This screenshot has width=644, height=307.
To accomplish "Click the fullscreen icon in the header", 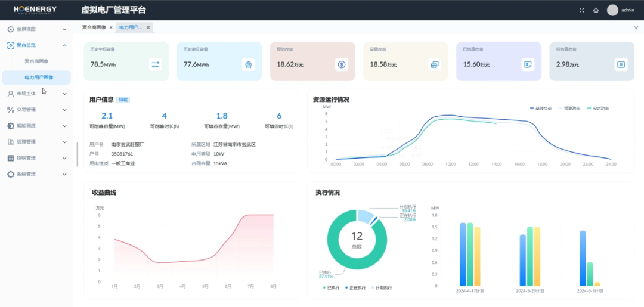I will [582, 10].
